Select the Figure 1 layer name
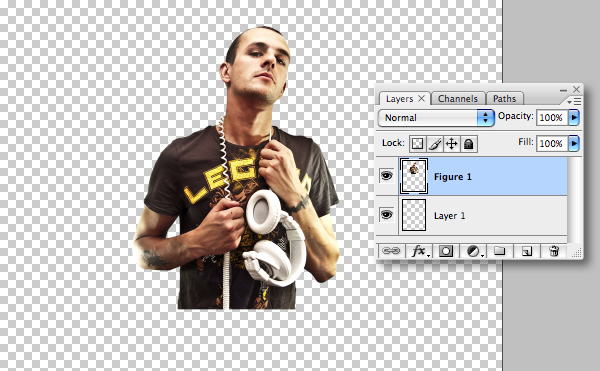The width and height of the screenshot is (600, 371). [453, 177]
